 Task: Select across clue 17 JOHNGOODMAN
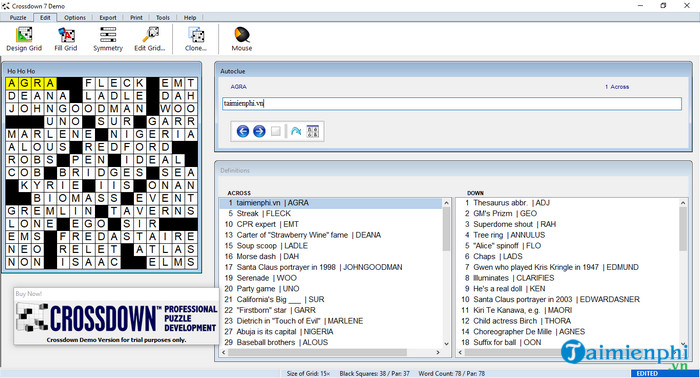click(330, 267)
